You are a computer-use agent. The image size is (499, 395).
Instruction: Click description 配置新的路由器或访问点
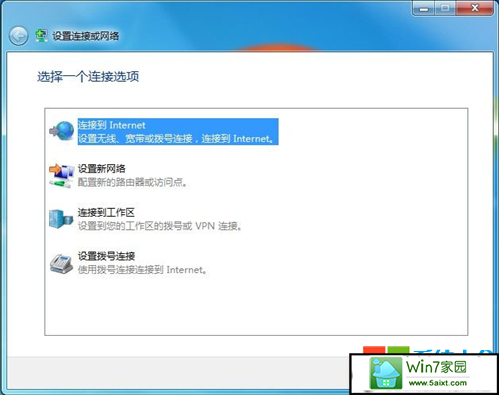pos(132,182)
